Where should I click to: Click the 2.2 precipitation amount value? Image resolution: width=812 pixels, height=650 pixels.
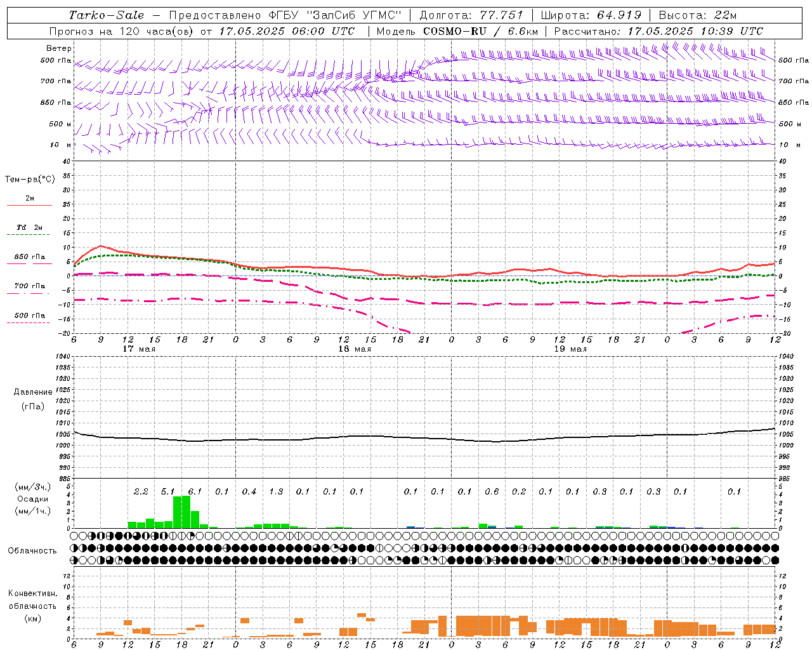(x=141, y=491)
